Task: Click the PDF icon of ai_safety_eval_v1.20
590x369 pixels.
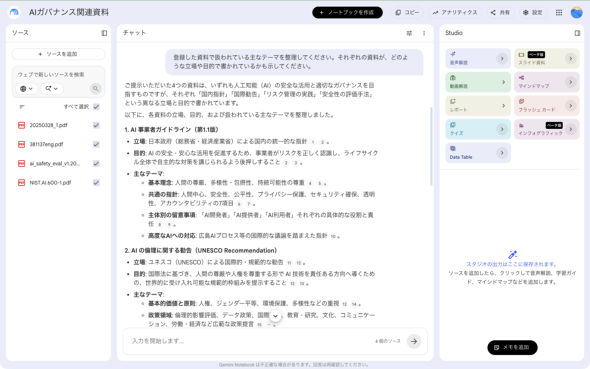Action: point(21,164)
